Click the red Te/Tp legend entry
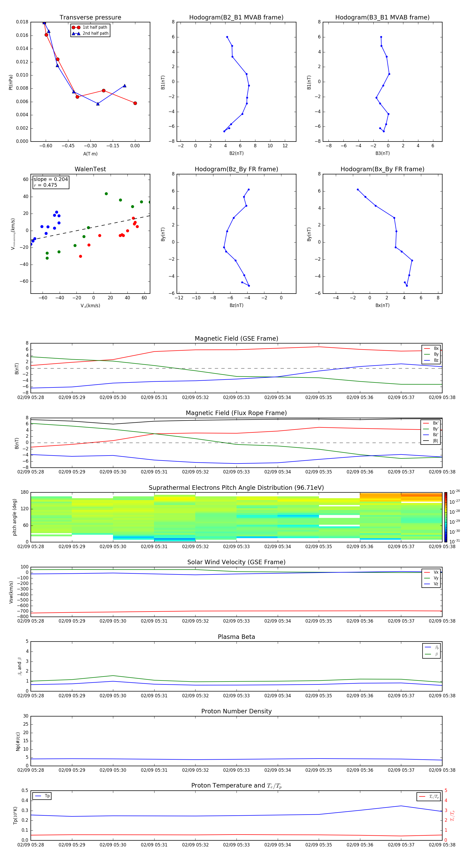The width and height of the screenshot is (473, 868). point(429,796)
